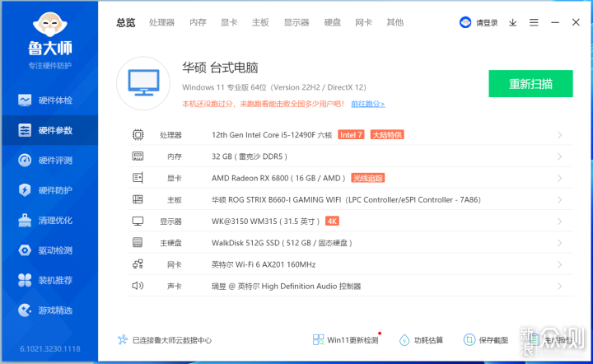The width and height of the screenshot is (593, 364).
Task: Open Win11更新检测 tool
Action: click(x=346, y=340)
